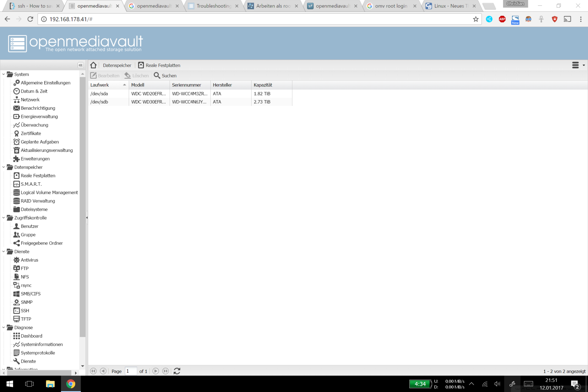
Task: Sort by the Laufwerk column header
Action: tap(107, 85)
